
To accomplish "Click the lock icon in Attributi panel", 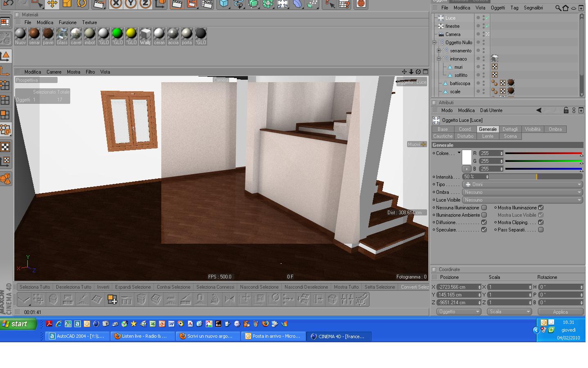I will click(566, 110).
